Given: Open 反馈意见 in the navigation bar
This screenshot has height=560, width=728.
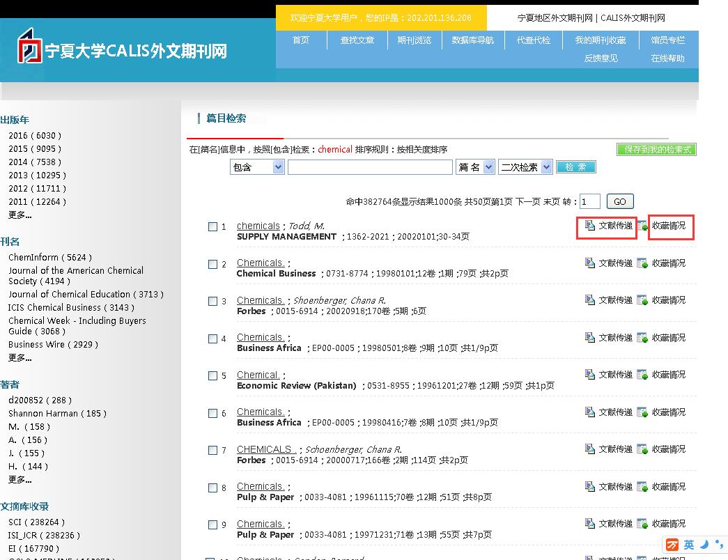Looking at the screenshot, I should pos(601,58).
